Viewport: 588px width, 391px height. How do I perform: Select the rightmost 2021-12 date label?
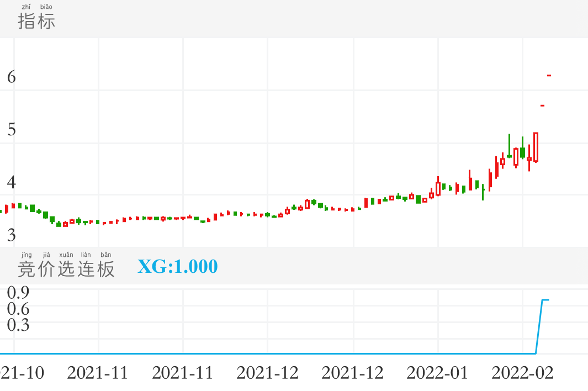[x=352, y=373]
